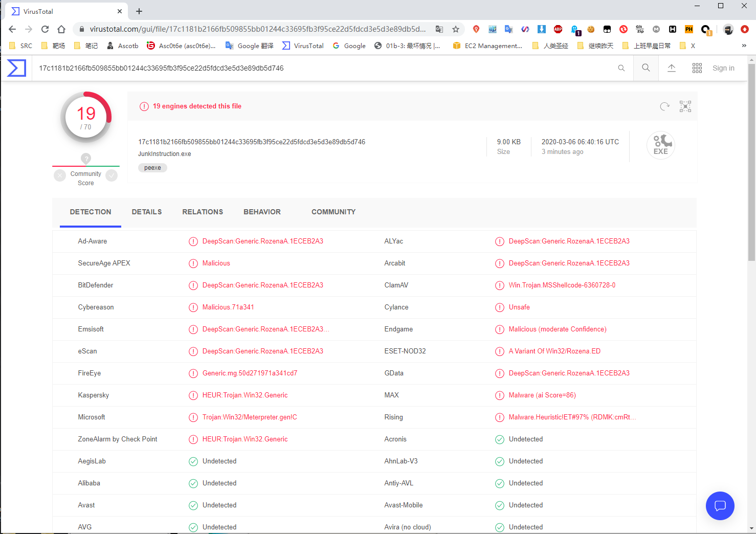
Task: Select the MAX Malware (ai Score=86) result
Action: pos(542,395)
